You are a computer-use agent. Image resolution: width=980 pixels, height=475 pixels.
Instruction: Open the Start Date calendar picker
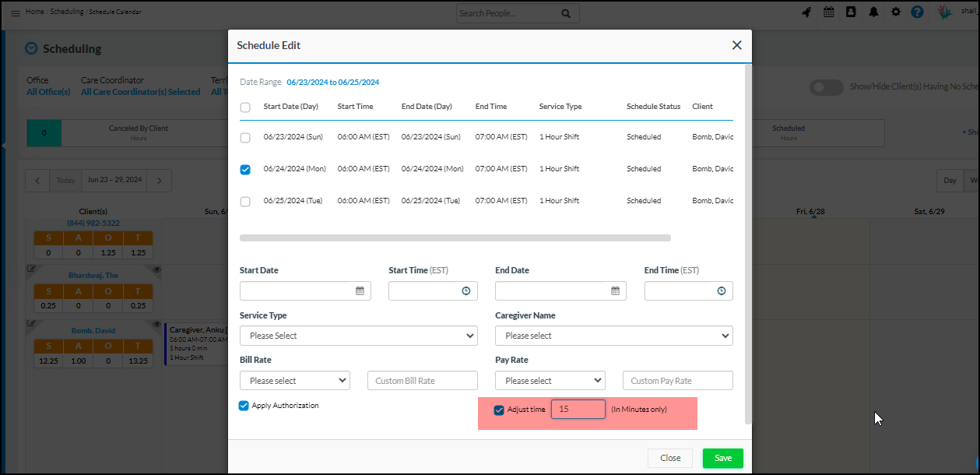click(x=360, y=291)
